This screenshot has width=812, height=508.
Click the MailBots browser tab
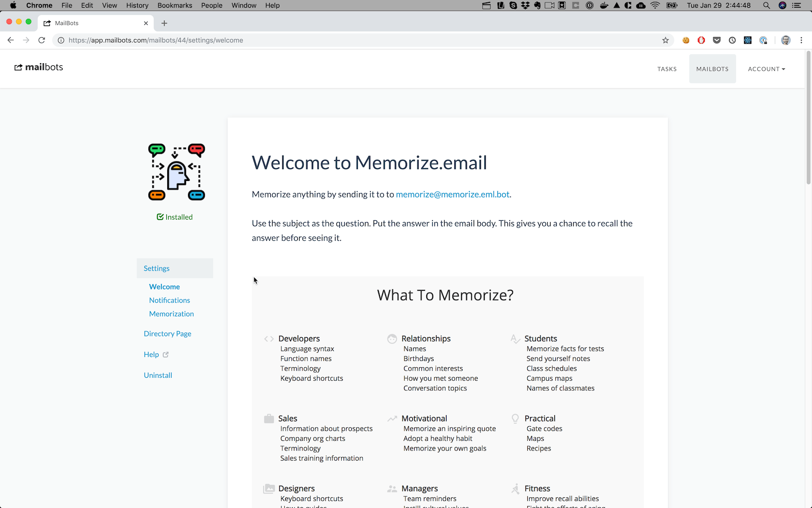pyautogui.click(x=96, y=23)
